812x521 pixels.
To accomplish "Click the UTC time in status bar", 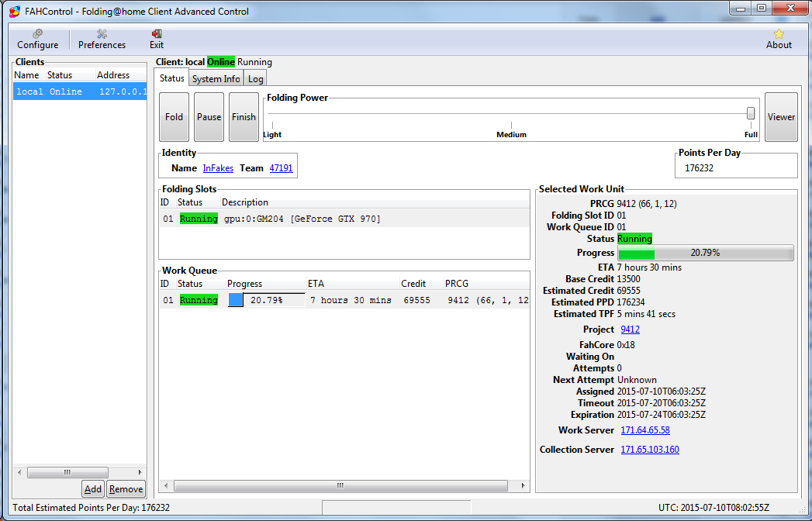I will (714, 508).
